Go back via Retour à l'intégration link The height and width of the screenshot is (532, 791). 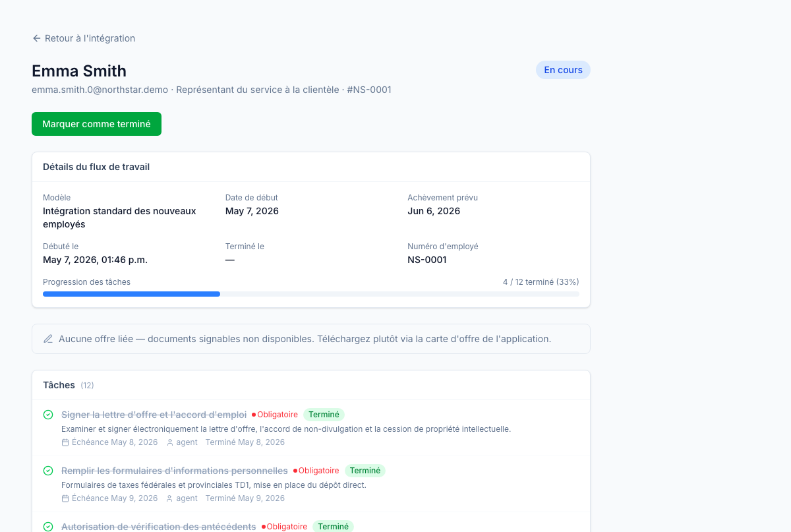pos(84,38)
